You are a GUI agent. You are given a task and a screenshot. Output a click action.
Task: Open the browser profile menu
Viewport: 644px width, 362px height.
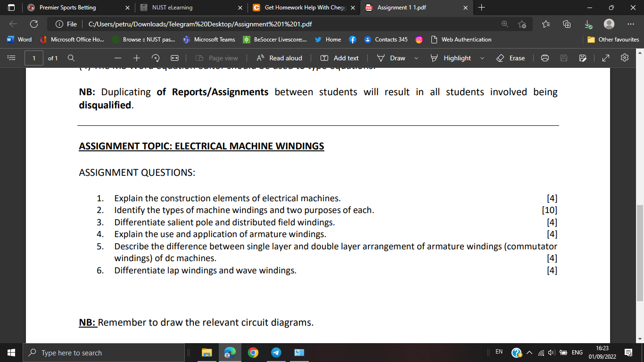pos(609,24)
